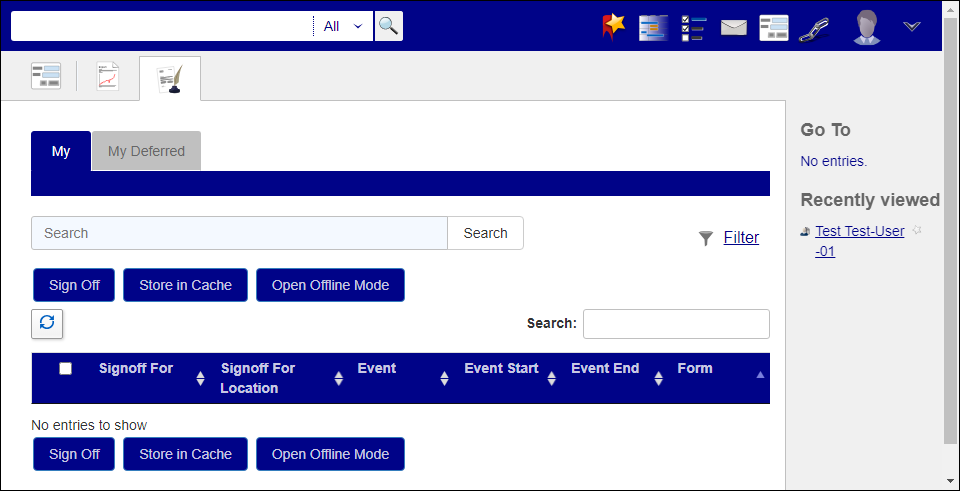
Task: Switch to the dashboard layout tab icon
Action: [46, 77]
